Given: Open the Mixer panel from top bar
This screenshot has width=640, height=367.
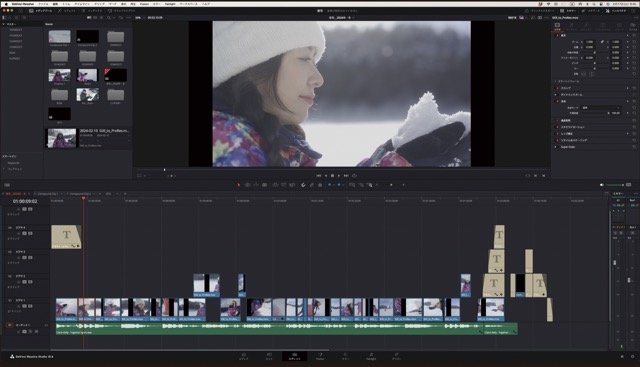Looking at the screenshot, I should click(568, 11).
